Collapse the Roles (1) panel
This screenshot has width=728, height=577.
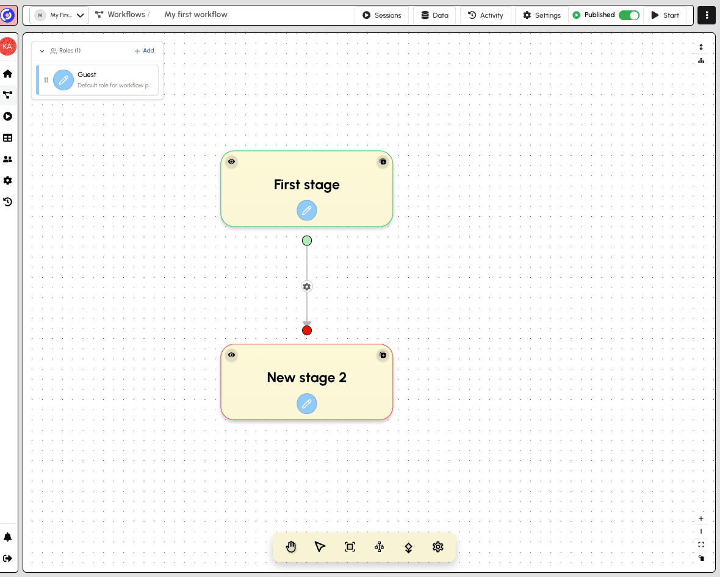click(x=41, y=51)
